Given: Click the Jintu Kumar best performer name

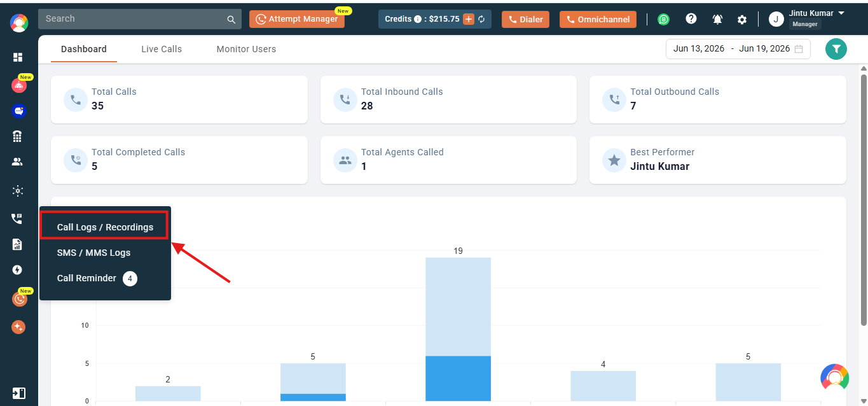Looking at the screenshot, I should pyautogui.click(x=659, y=167).
